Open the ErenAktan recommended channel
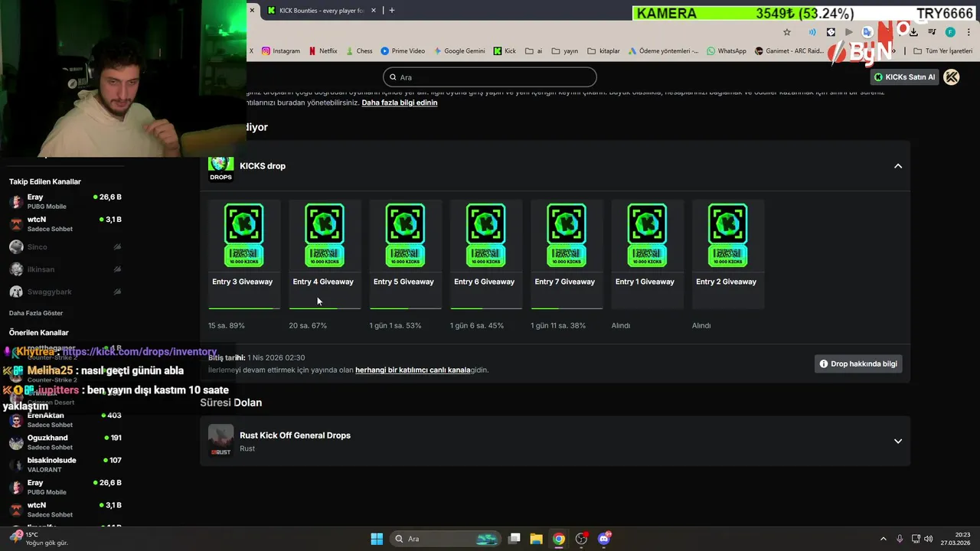The image size is (980, 551). tap(65, 419)
